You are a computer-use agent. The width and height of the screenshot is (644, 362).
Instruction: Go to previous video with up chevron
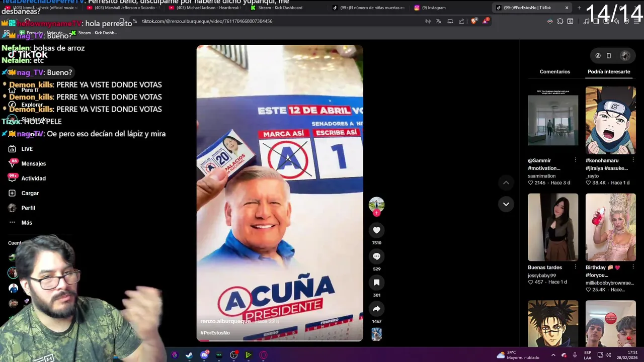(506, 183)
